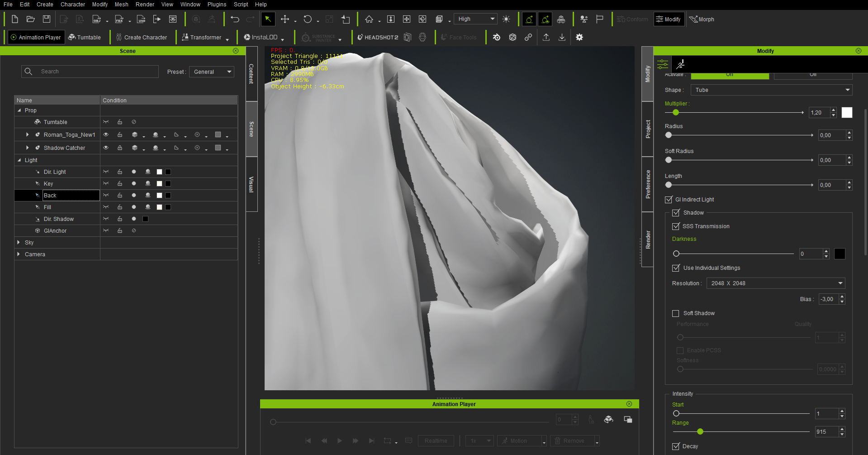Uncheck SSS Transmission checkbox
The height and width of the screenshot is (455, 868).
(676, 226)
